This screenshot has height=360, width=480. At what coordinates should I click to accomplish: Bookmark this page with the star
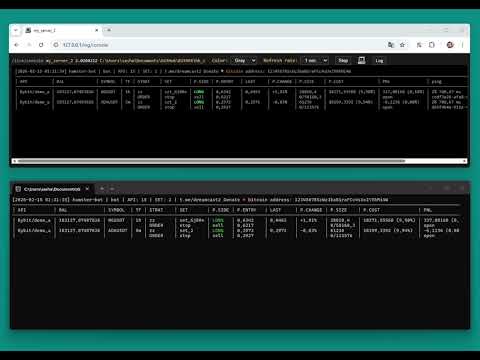[x=403, y=45]
